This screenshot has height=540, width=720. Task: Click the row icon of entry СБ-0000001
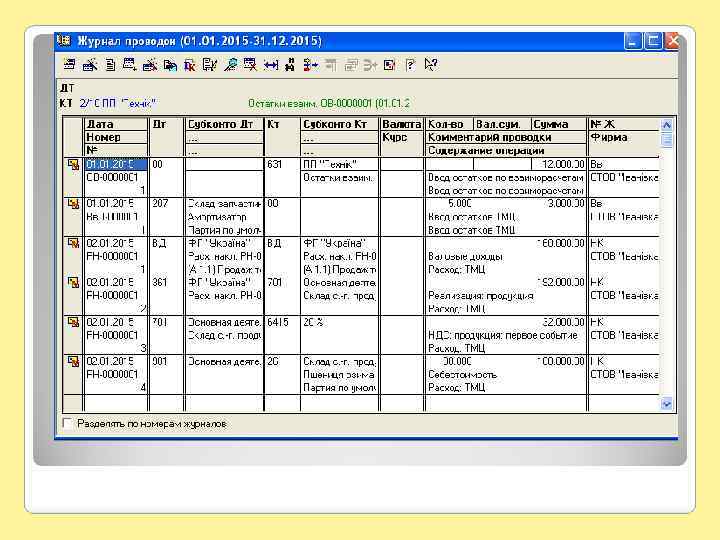[73, 164]
